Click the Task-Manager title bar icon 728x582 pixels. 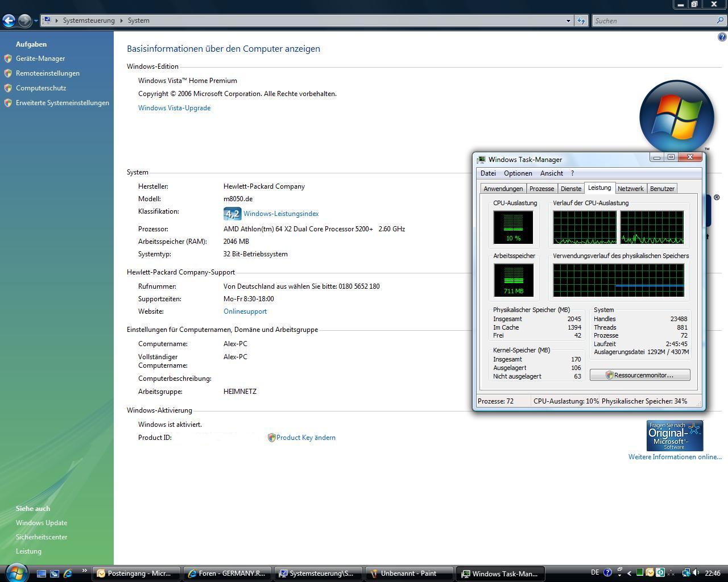(481, 160)
